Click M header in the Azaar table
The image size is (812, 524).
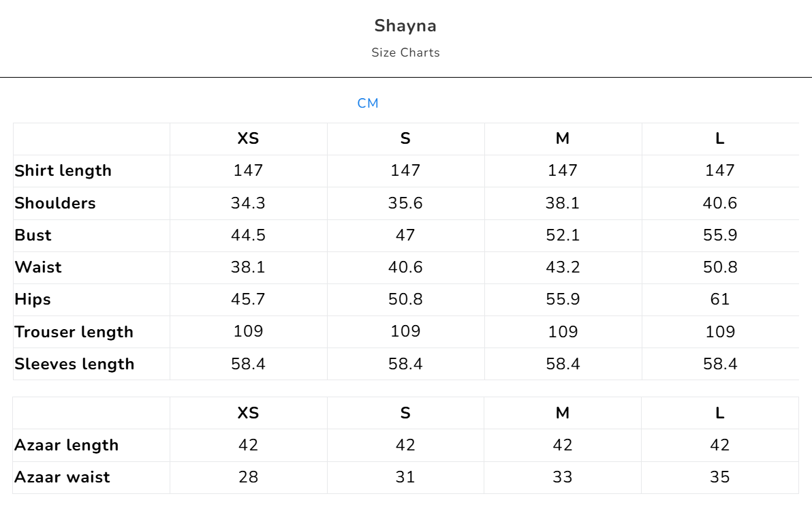pos(563,413)
